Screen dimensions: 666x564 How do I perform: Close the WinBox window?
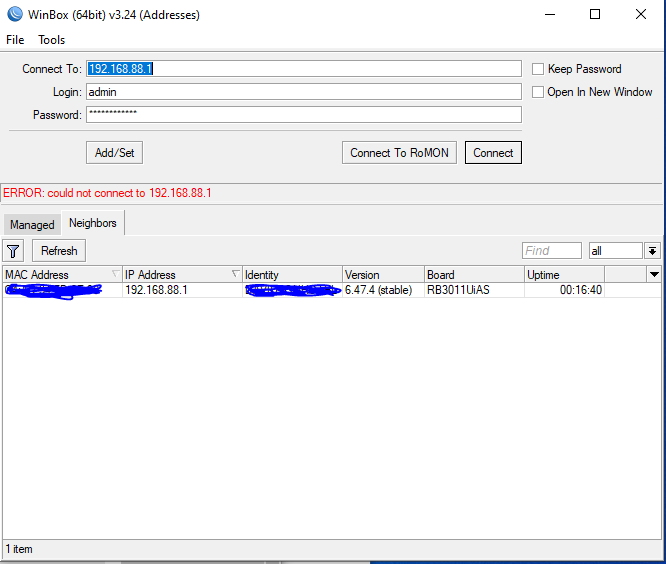click(x=641, y=14)
